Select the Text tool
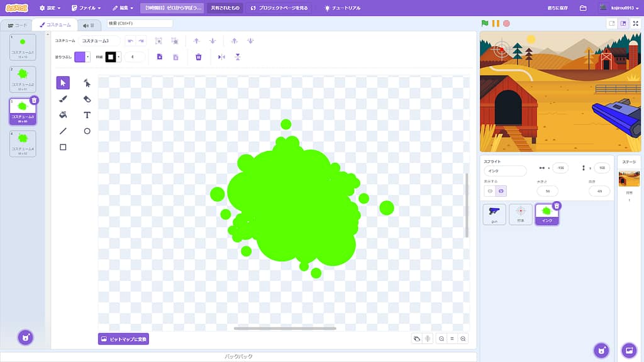 click(x=87, y=115)
